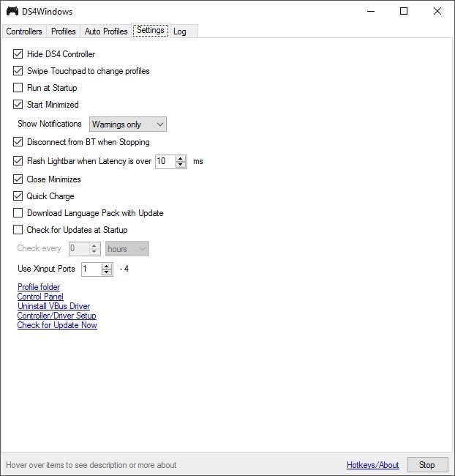Minimize the DS4Windows window

click(371, 11)
